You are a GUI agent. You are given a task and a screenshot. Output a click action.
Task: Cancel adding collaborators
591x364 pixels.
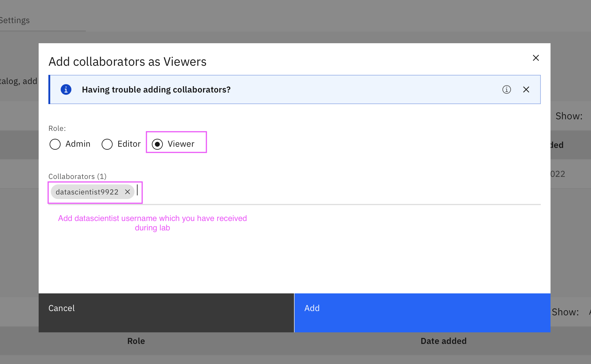[x=166, y=313]
